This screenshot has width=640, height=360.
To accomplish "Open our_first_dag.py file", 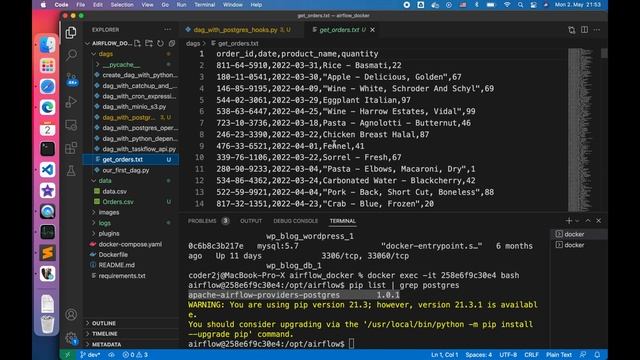I will click(x=131, y=170).
